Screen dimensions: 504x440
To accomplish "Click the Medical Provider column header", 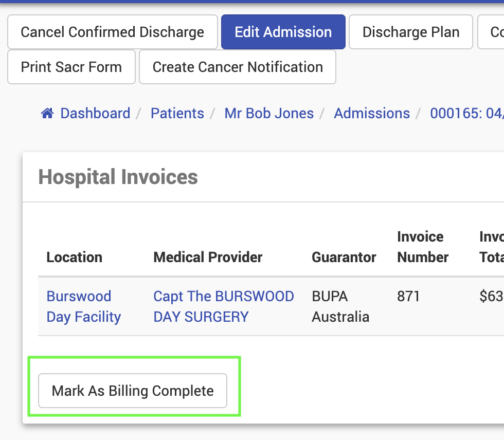I will click(208, 257).
